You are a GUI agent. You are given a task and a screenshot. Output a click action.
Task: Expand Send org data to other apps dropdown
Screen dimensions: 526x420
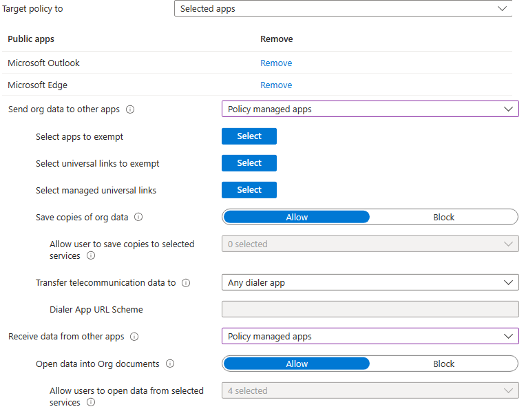[x=370, y=109]
